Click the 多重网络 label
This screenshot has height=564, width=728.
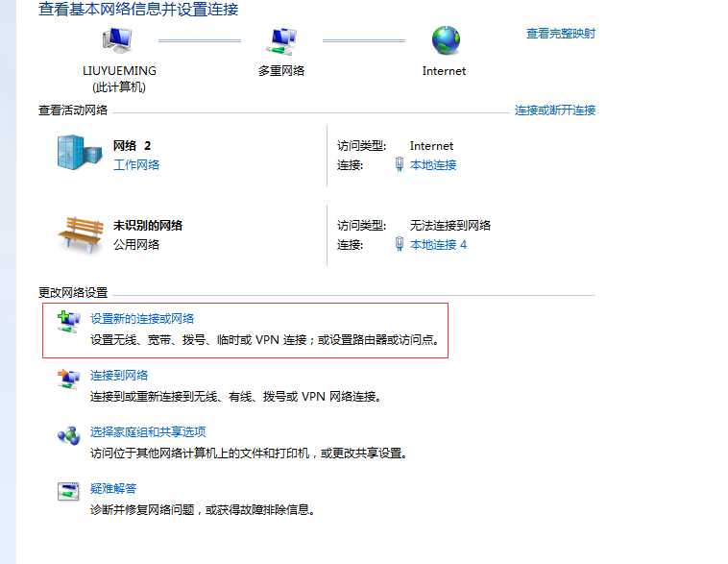[281, 70]
